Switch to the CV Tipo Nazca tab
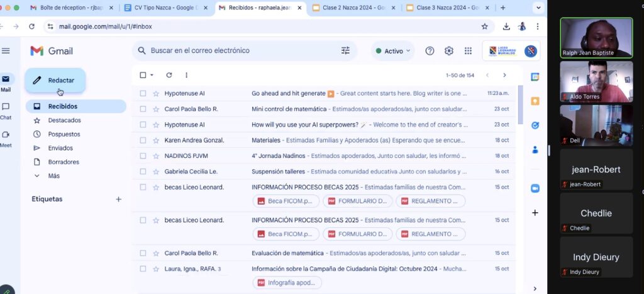The image size is (644, 294). (166, 8)
